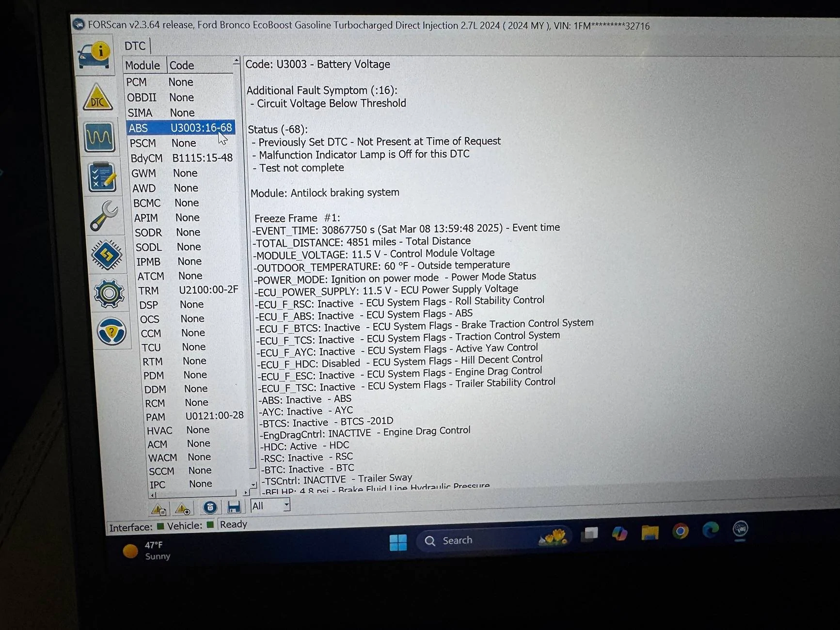Click the FORScan title bar app icon
The height and width of the screenshot is (630, 840).
click(79, 24)
